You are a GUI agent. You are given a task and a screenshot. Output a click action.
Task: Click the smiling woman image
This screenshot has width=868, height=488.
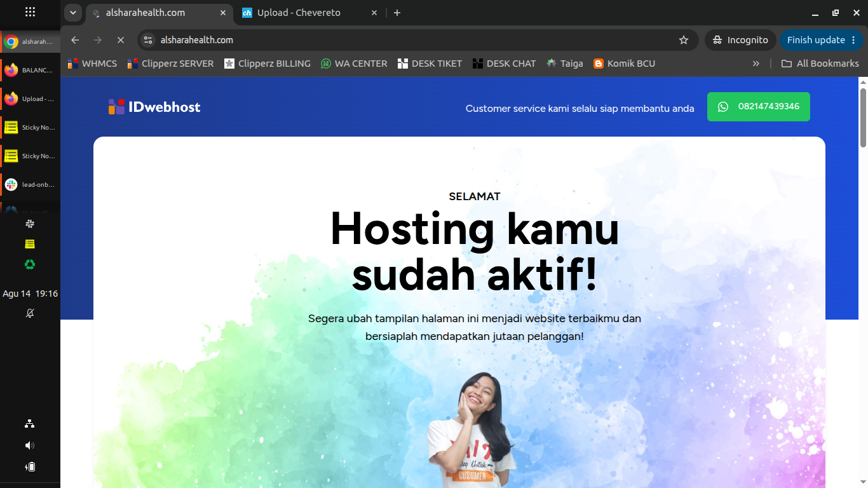[x=472, y=430]
